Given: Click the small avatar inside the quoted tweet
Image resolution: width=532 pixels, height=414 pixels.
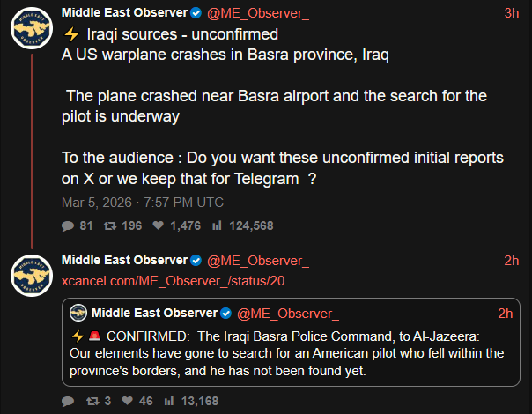Looking at the screenshot, I should click(78, 314).
